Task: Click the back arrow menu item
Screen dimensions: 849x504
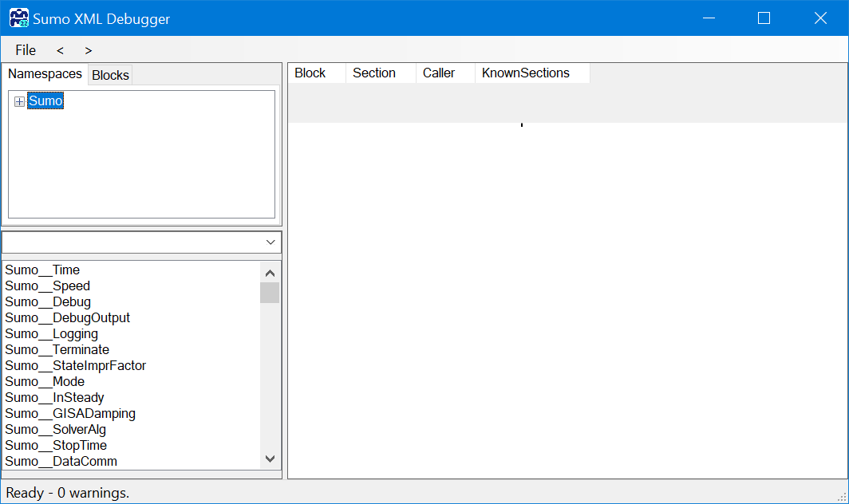Action: coord(60,50)
